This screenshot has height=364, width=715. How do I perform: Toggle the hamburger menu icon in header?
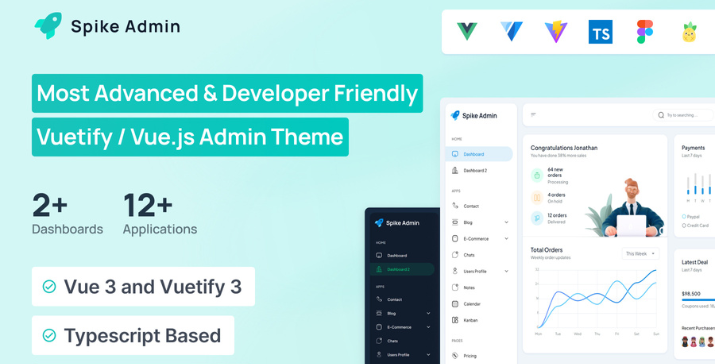[533, 115]
